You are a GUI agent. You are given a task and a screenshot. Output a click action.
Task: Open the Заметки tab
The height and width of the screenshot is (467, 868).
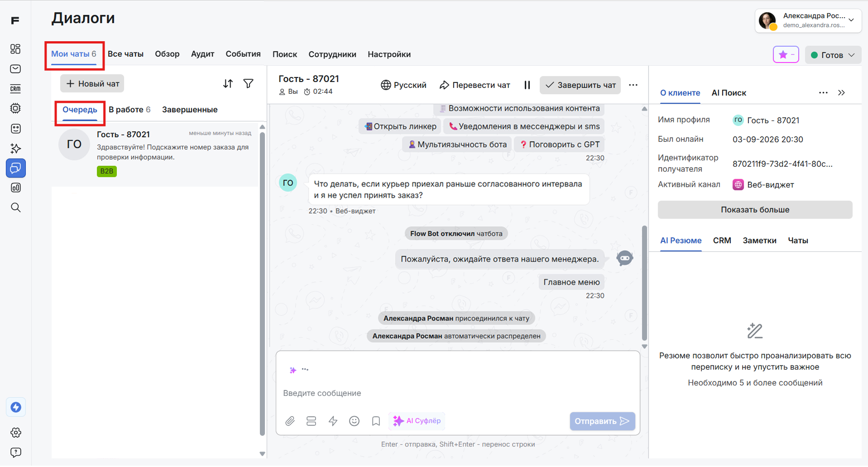pyautogui.click(x=759, y=241)
